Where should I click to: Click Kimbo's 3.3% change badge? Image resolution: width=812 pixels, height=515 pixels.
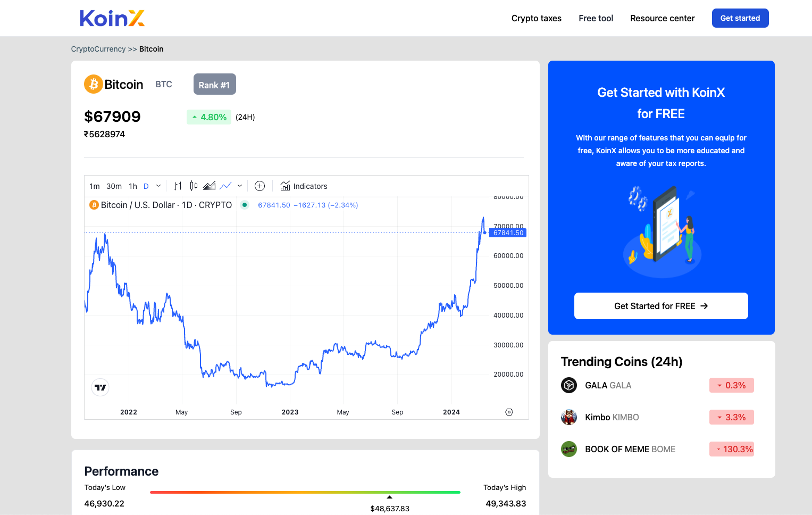732,417
